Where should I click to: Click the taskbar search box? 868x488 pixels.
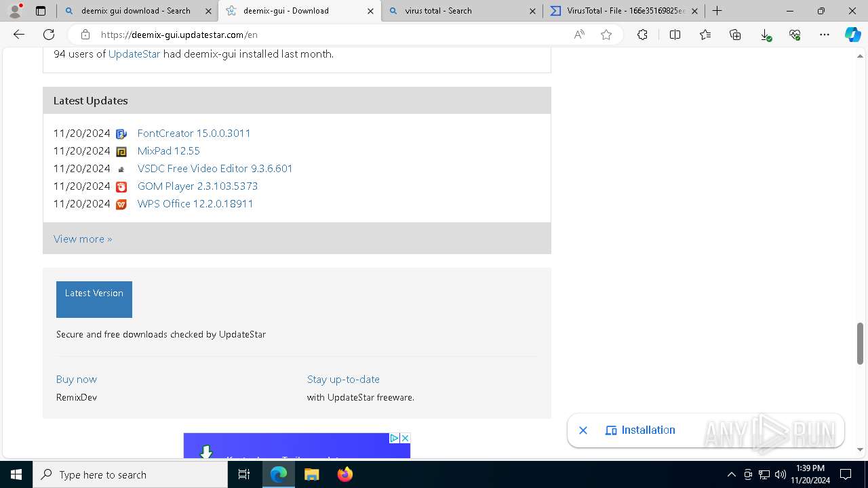tap(130, 474)
